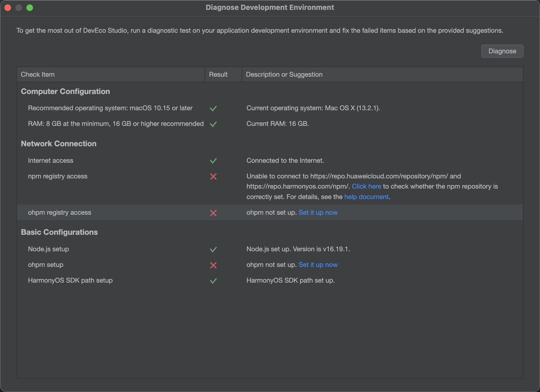This screenshot has height=392, width=540.
Task: Click the Result column header
Action: point(223,74)
